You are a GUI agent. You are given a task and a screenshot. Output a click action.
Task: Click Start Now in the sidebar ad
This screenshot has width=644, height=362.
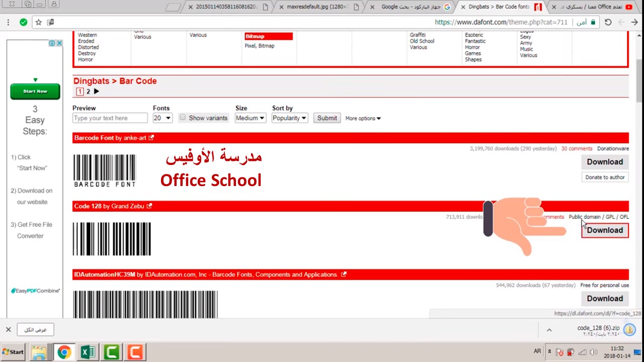click(35, 92)
